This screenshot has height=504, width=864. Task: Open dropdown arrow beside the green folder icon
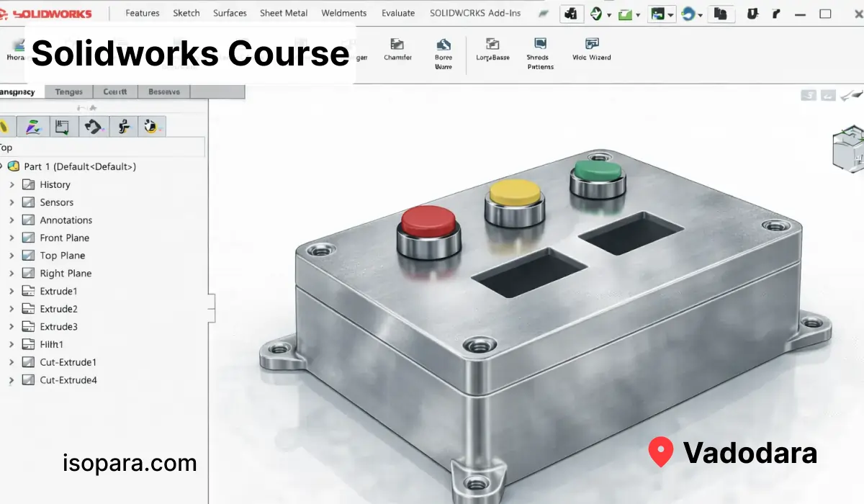(x=638, y=15)
